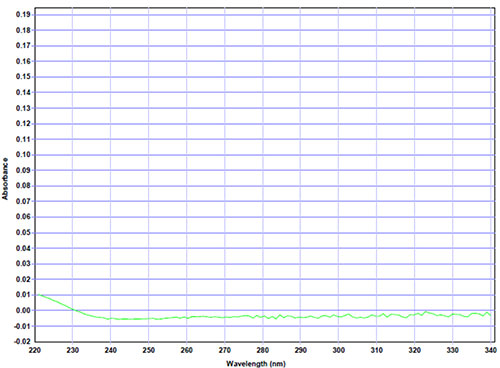Select the 220 wavelength tick label

point(35,350)
